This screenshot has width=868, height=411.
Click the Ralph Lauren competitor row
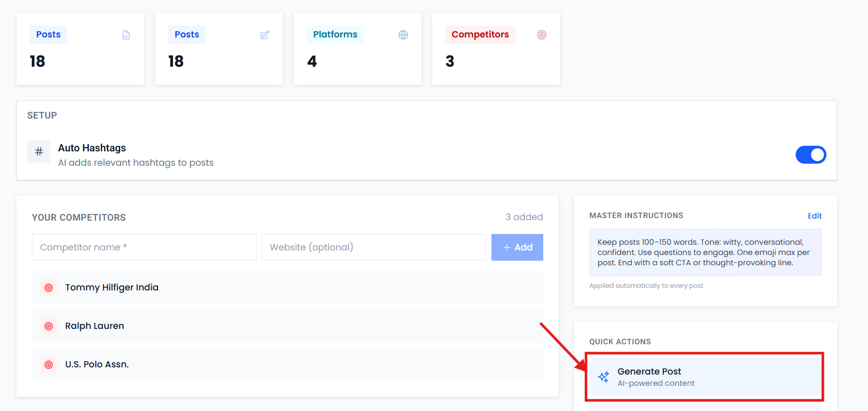287,326
